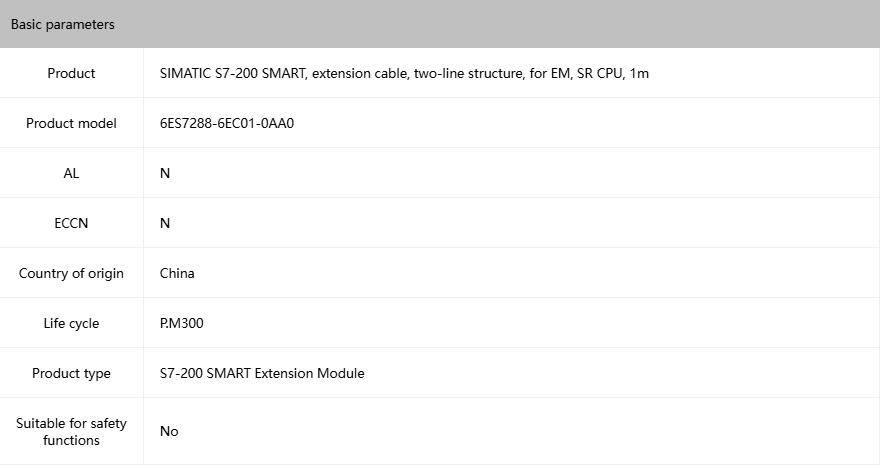
Task: Select the S7-200 SMART Extension Module value
Action: [262, 373]
